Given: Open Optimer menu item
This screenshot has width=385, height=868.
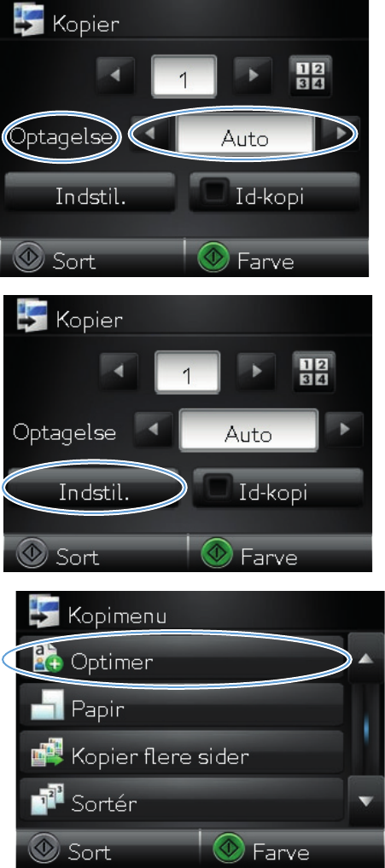Looking at the screenshot, I should pos(181,661).
